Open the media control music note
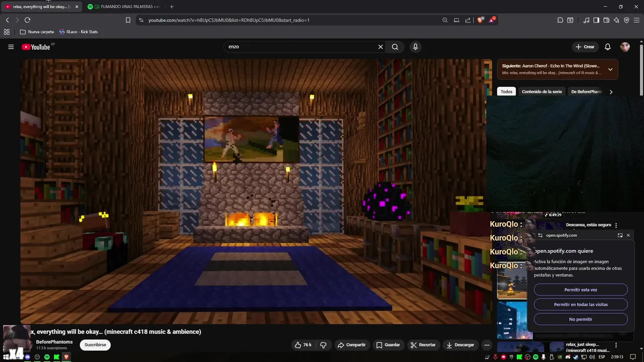This screenshot has height=362, width=644. 586,20
